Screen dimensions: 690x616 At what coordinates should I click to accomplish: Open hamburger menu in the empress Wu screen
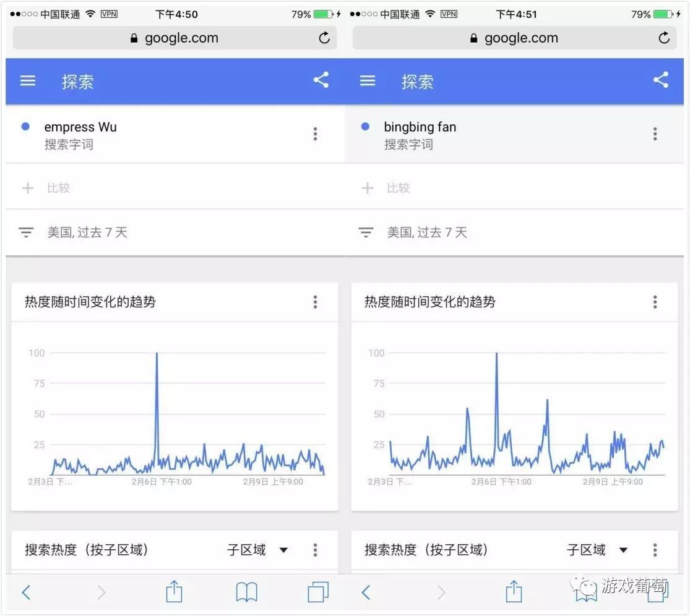(28, 81)
